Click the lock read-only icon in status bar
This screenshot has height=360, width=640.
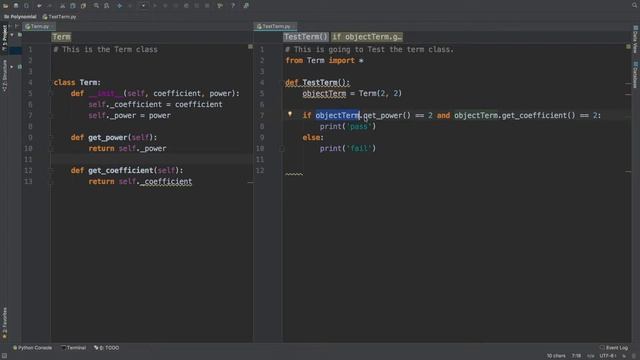tap(624, 356)
